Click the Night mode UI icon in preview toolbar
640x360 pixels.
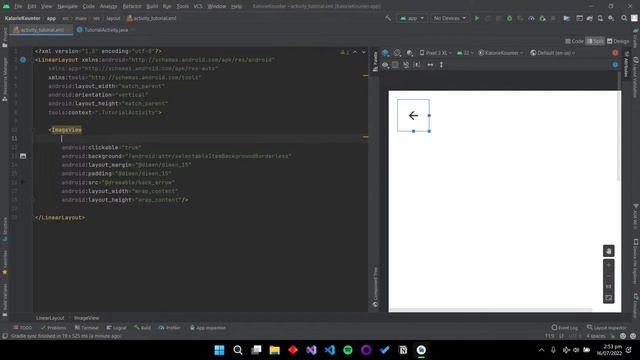410,53
